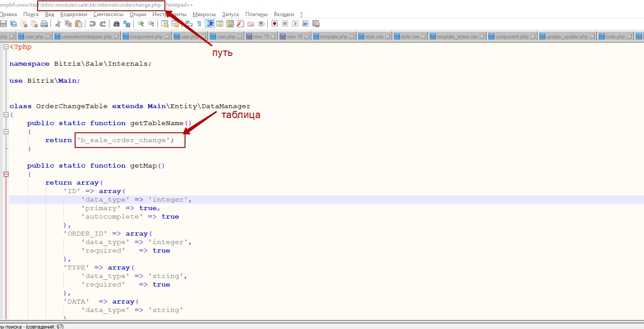This screenshot has width=644, height=329.
Task: Toggle synchronized vertical scrolling
Action: click(165, 24)
